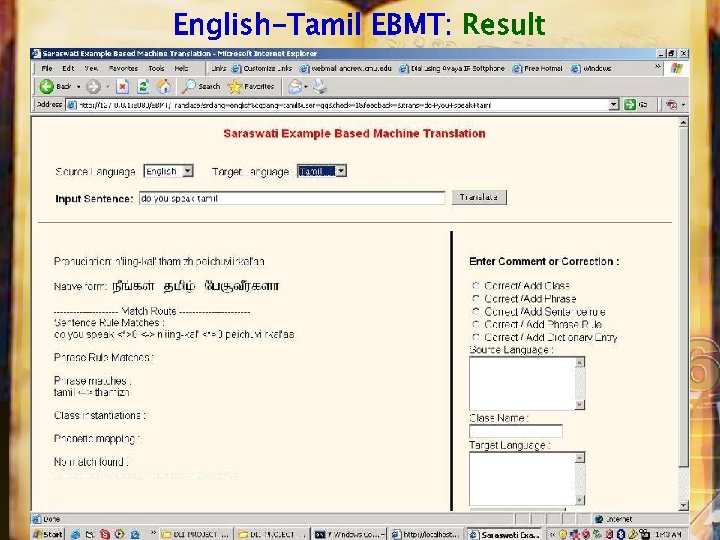Open Windows links bookmark
Viewport: 720px width, 540px height.
(591, 68)
